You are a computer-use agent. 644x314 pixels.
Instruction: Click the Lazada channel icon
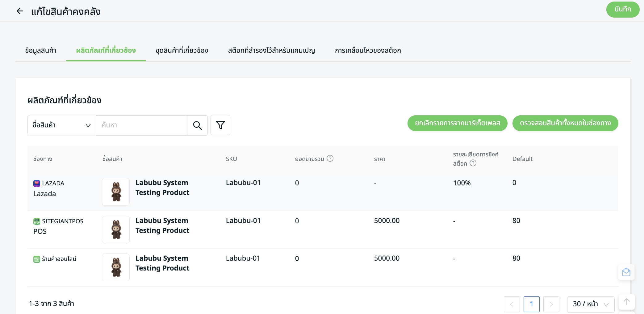click(37, 184)
